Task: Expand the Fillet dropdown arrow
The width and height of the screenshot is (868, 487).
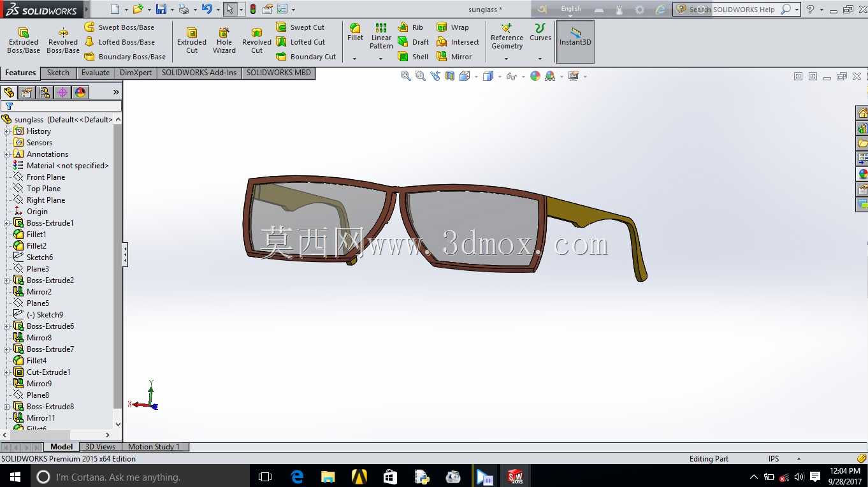Action: (x=355, y=59)
